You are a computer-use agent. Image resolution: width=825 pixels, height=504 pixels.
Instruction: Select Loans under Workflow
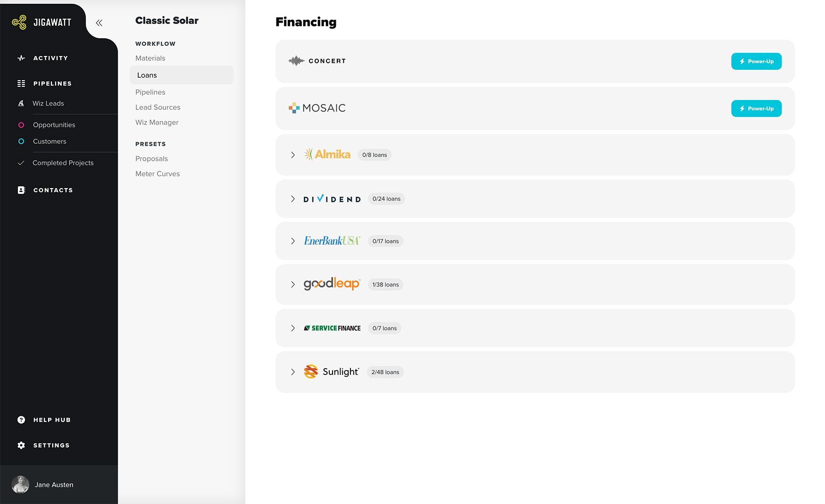coord(182,75)
